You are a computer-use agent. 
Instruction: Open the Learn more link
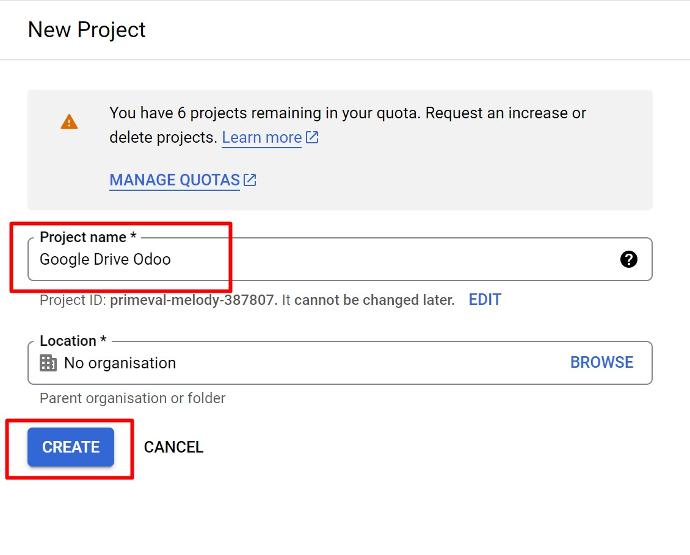pyautogui.click(x=262, y=138)
